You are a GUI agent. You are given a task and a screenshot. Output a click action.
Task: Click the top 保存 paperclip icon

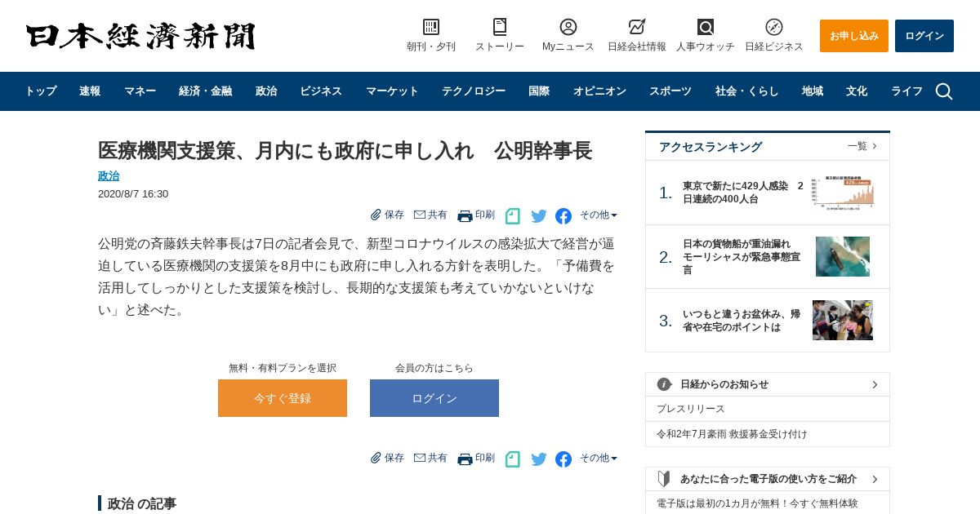click(376, 215)
